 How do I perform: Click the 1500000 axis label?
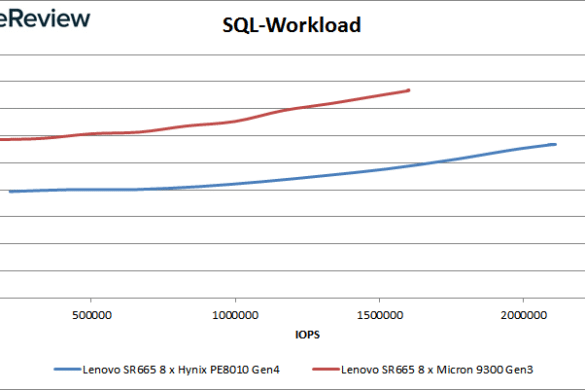coord(380,315)
